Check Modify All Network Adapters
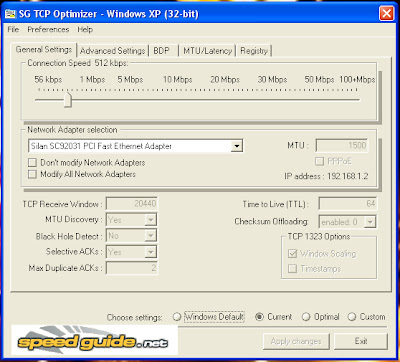The image size is (400, 362). pos(32,174)
